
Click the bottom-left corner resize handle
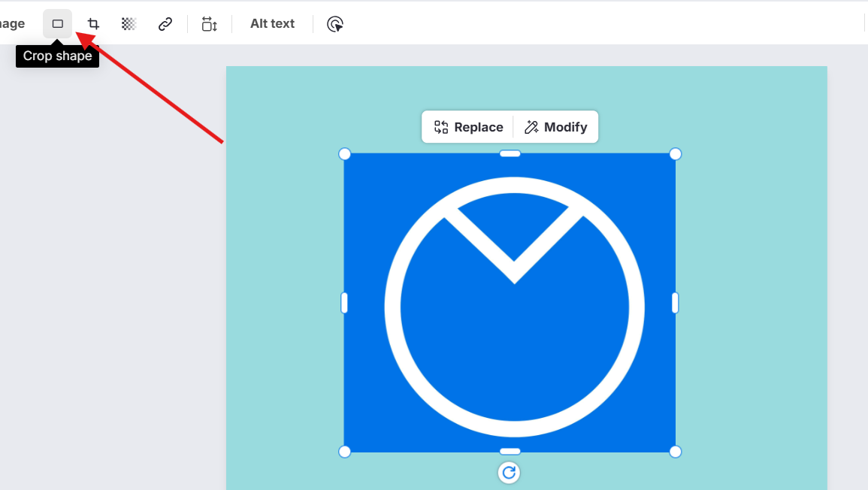pyautogui.click(x=345, y=451)
